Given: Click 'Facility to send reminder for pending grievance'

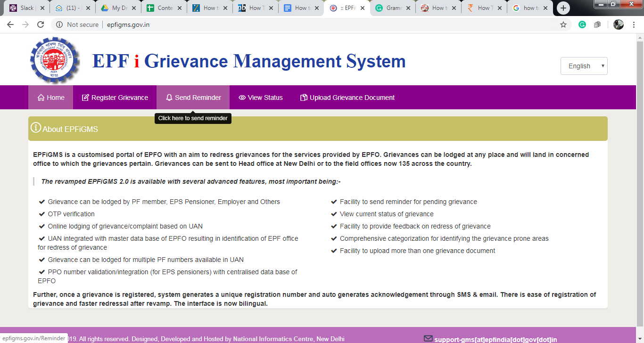Looking at the screenshot, I should pos(408,202).
